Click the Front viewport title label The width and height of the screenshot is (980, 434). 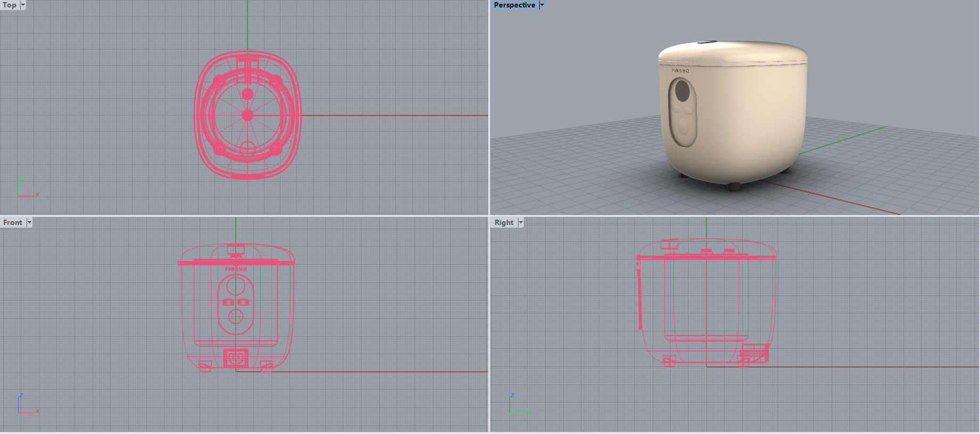(x=13, y=222)
